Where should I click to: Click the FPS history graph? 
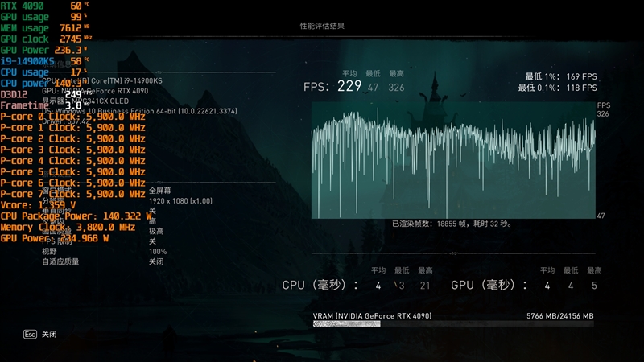pos(453,160)
